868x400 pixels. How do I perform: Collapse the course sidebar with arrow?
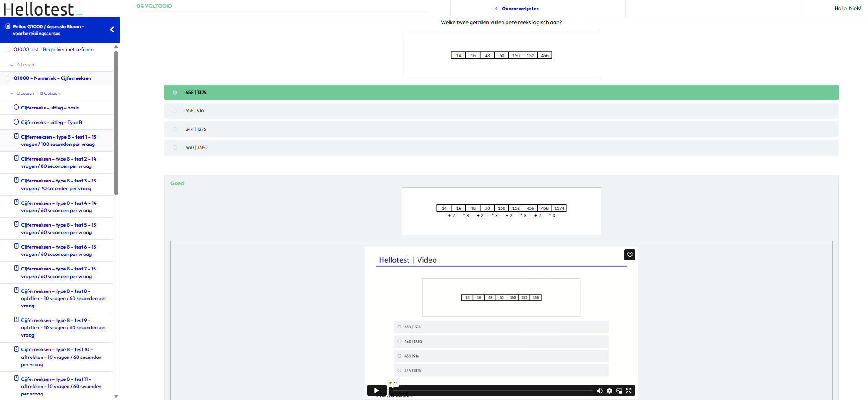(x=112, y=30)
